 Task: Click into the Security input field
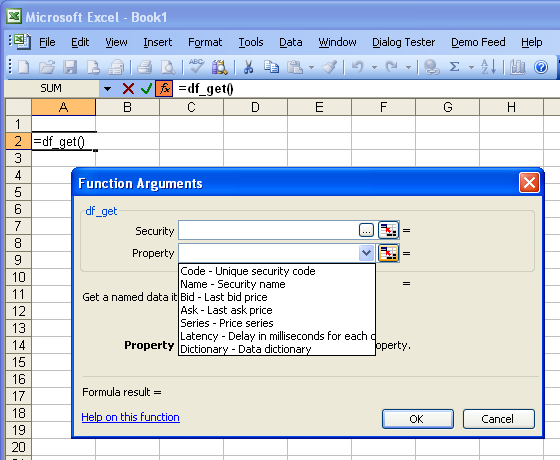[268, 230]
